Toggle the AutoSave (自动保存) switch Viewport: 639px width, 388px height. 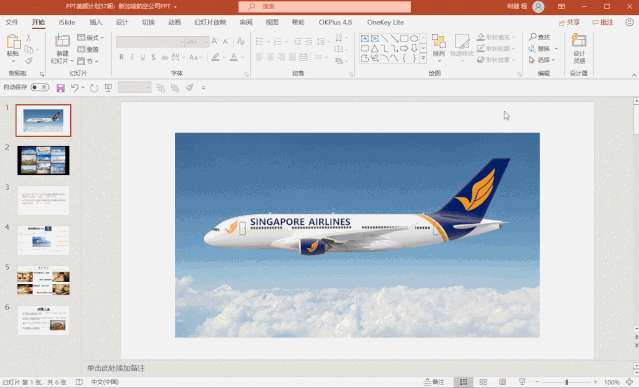[x=40, y=87]
